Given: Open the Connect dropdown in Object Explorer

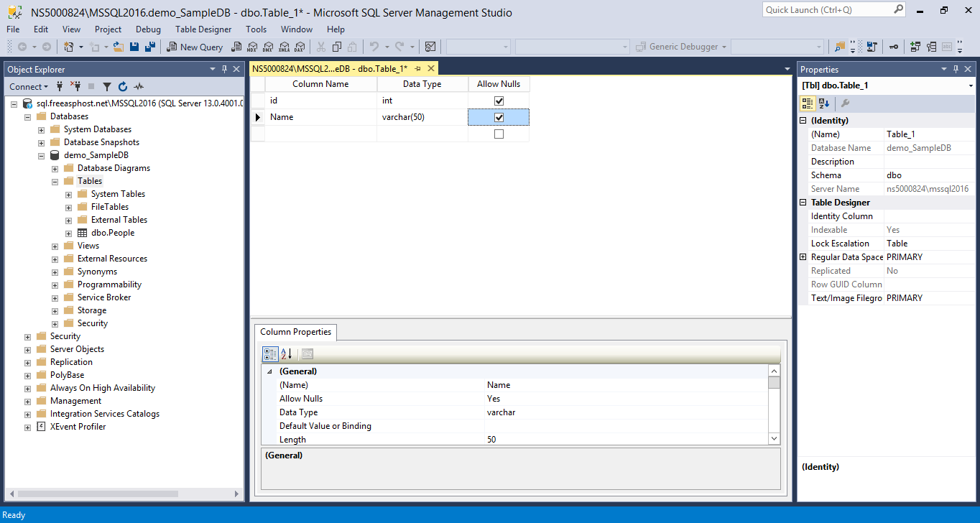Looking at the screenshot, I should point(29,86).
